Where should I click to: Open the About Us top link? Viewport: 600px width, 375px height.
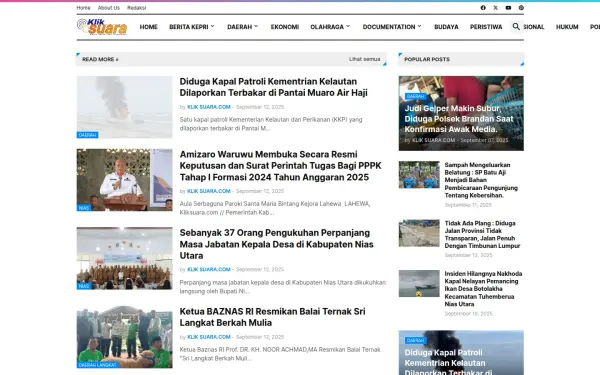[109, 8]
